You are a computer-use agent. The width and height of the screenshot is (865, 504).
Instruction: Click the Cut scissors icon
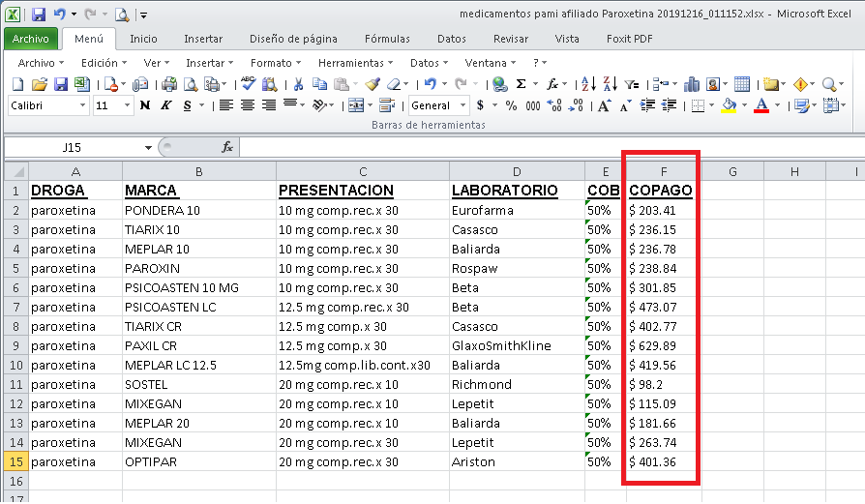[298, 84]
